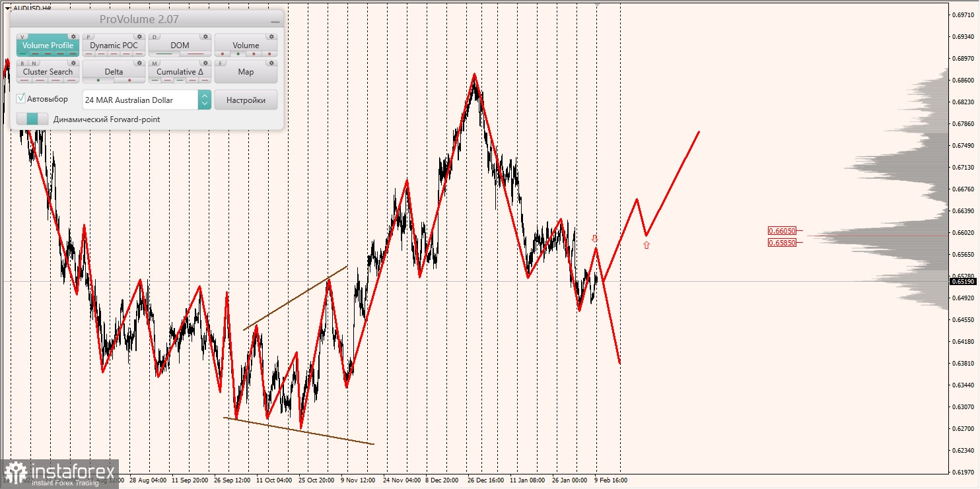Open the Dynamic POC settings gear
980x489 pixels.
(x=139, y=36)
